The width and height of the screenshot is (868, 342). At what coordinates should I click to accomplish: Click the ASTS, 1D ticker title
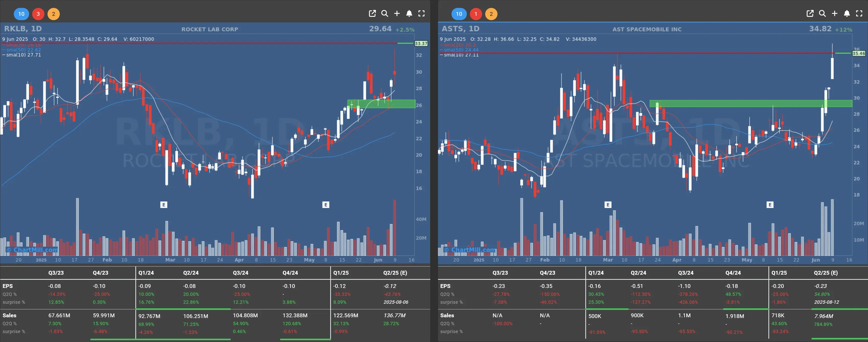(461, 29)
